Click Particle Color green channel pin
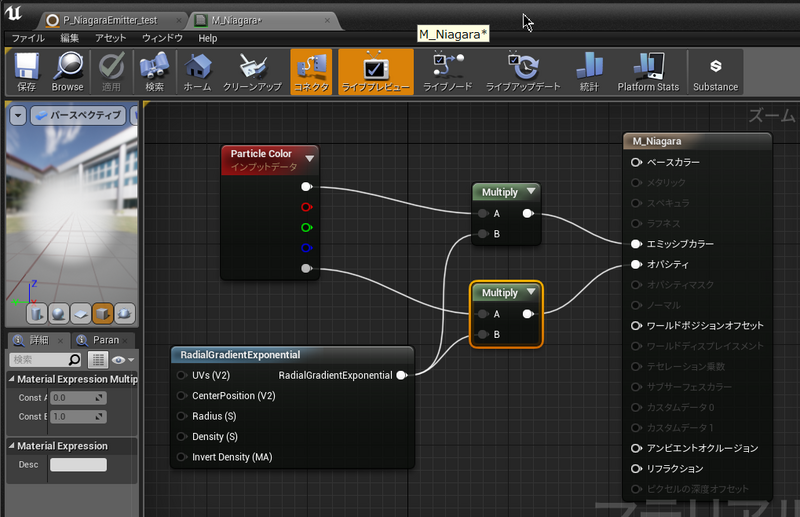Image resolution: width=800 pixels, height=517 pixels. pos(306,228)
